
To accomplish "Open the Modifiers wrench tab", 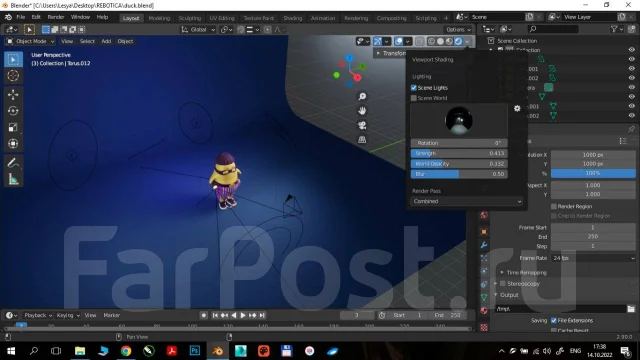I will tap(484, 245).
